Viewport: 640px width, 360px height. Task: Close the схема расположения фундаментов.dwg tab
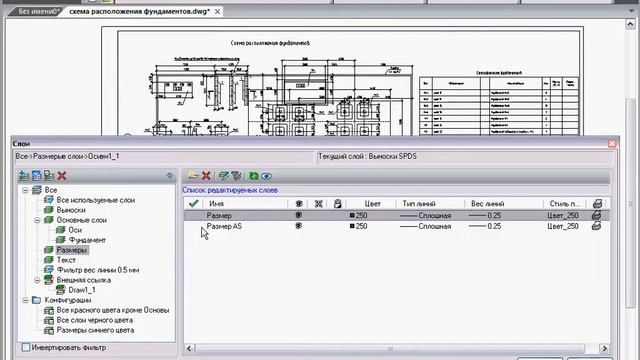click(218, 11)
